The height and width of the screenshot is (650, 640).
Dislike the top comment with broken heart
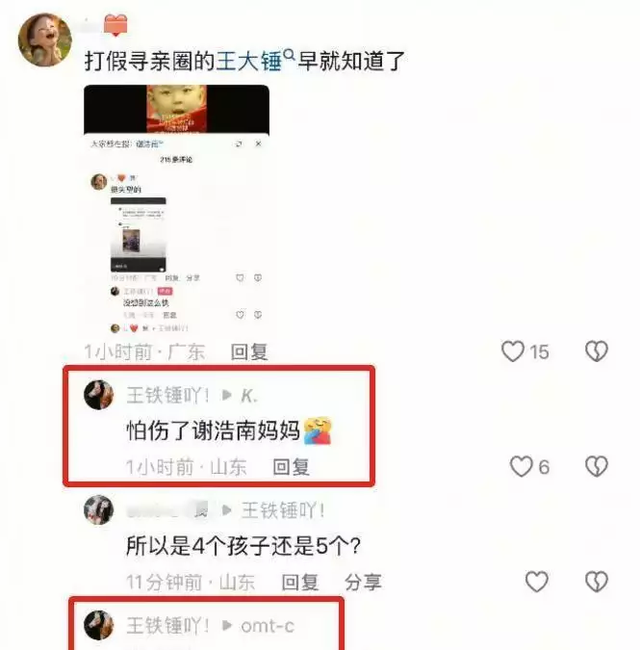(596, 352)
